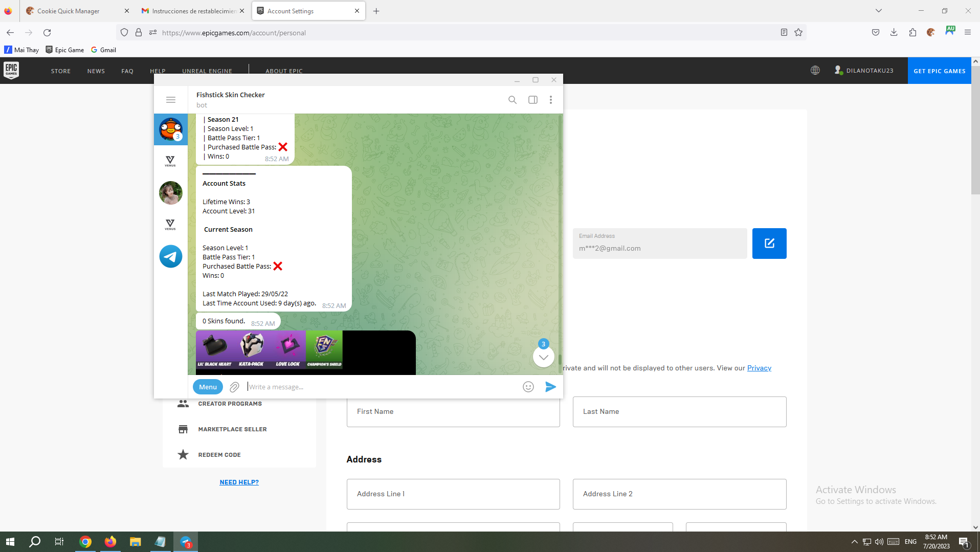Open Windows Start menu
Image resolution: width=980 pixels, height=552 pixels.
10,542
